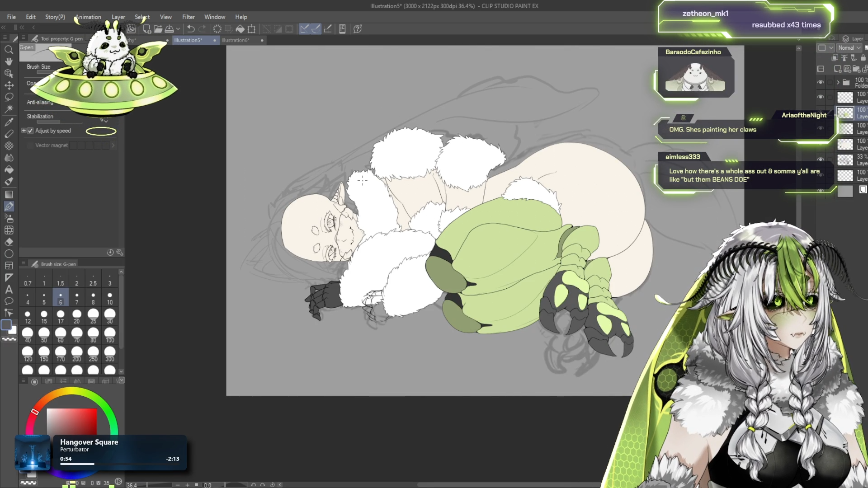Select brush size 100 preset

109,335
